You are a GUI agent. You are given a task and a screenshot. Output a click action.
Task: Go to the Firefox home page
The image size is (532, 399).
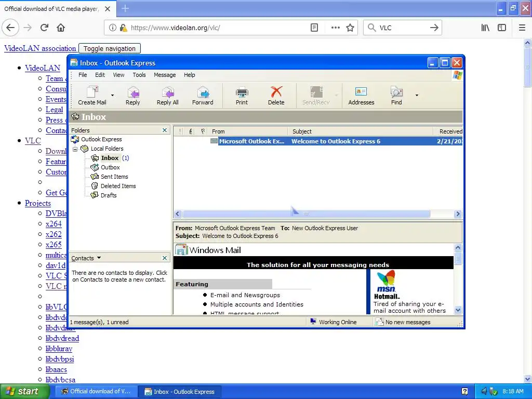tap(61, 28)
